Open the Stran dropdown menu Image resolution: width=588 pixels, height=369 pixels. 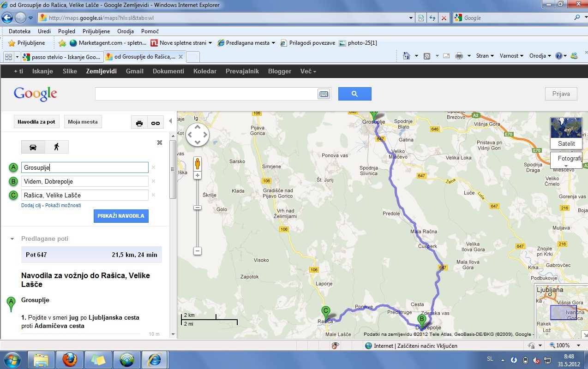[x=485, y=56]
